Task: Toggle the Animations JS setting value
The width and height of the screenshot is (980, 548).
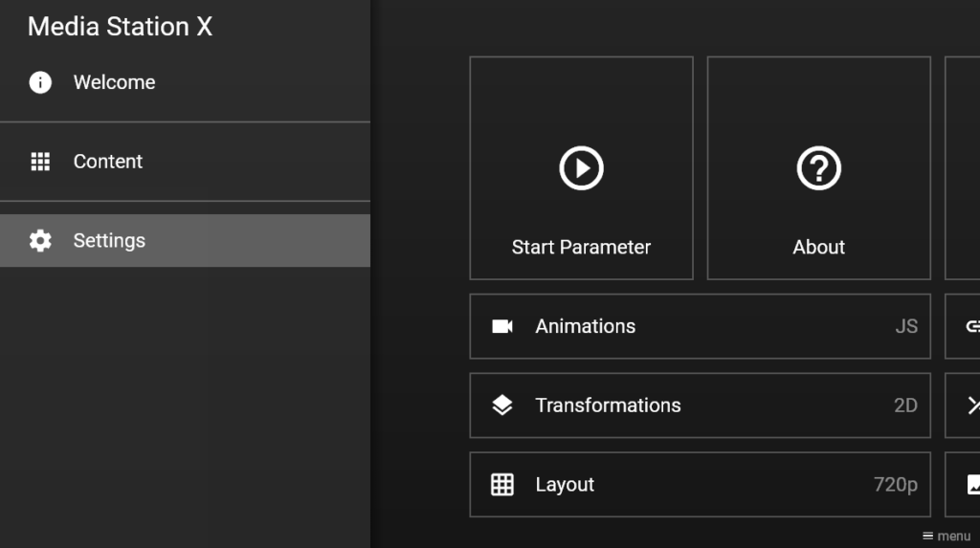Action: (x=905, y=327)
